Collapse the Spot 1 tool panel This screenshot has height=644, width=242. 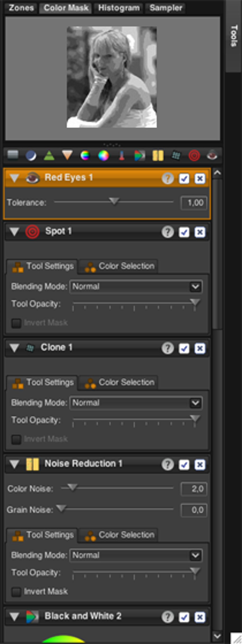pyautogui.click(x=14, y=232)
